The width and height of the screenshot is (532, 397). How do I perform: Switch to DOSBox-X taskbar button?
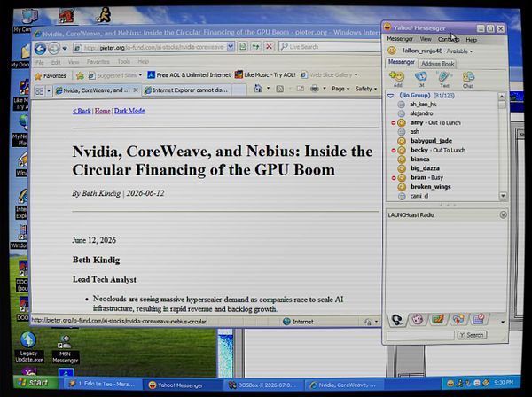262,385
